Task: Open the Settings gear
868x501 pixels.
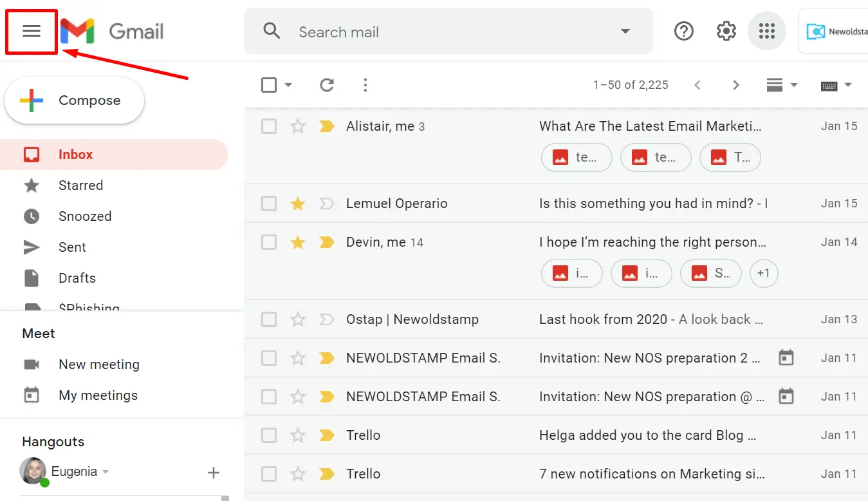Action: tap(726, 31)
